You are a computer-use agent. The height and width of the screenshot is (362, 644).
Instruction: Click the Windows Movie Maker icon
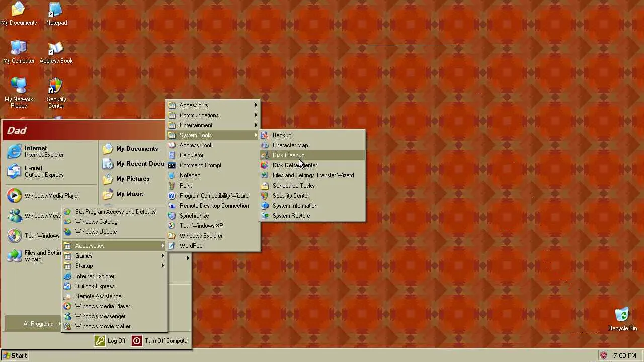(67, 326)
